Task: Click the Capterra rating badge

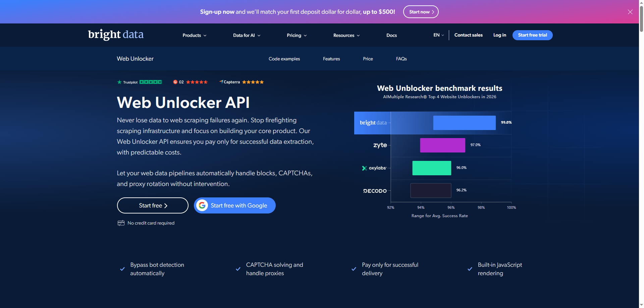Action: pos(241,82)
